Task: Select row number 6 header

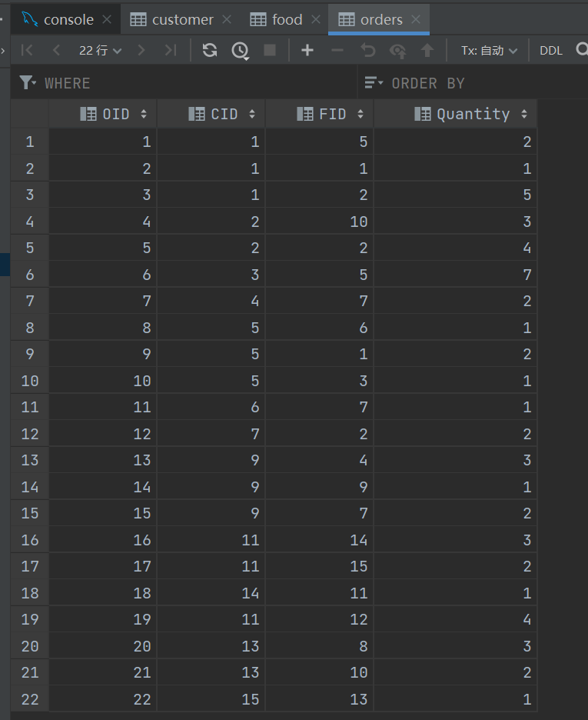Action: click(x=30, y=275)
